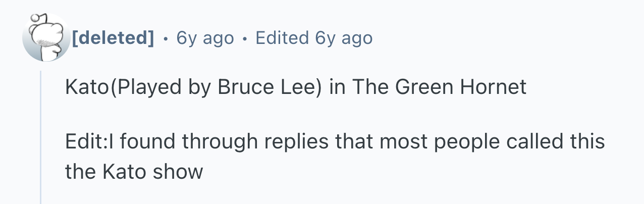Click "the Kato show" on the last line
Viewport: 644px width, 204px height.
point(134,172)
